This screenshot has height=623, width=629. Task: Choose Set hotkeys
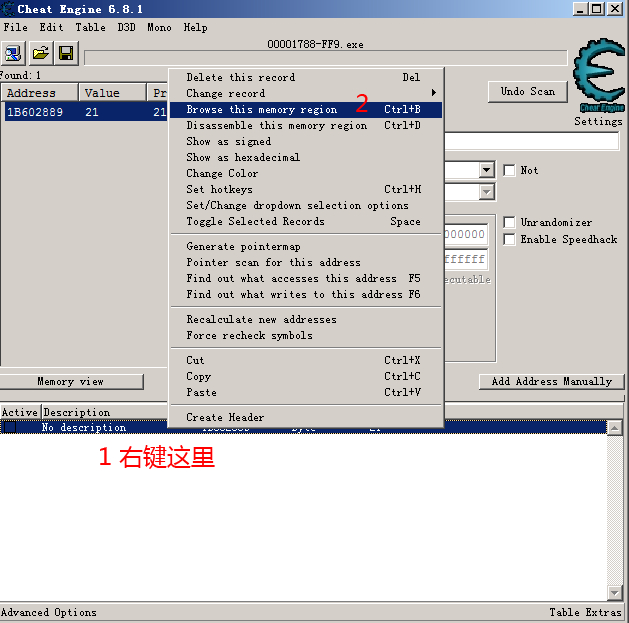click(x=306, y=189)
